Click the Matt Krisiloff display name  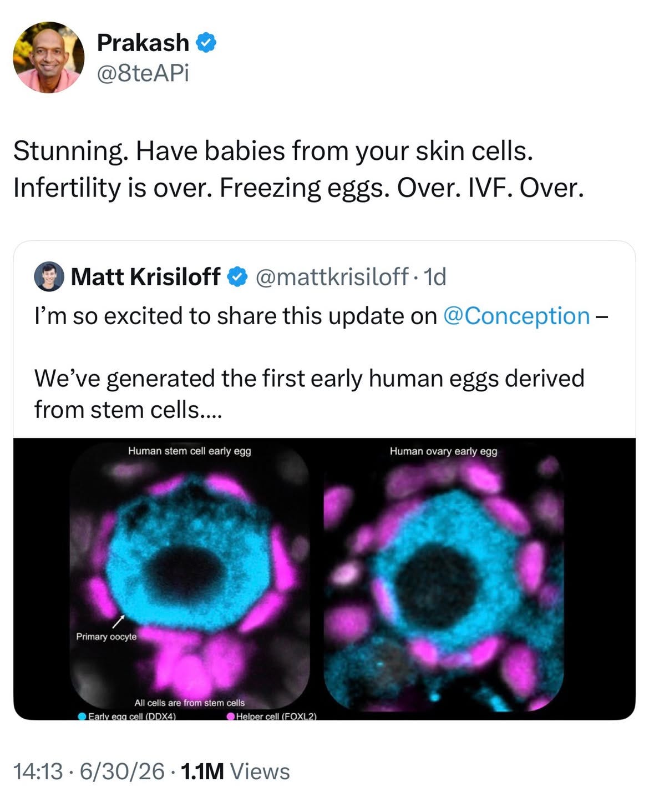pyautogui.click(x=145, y=276)
